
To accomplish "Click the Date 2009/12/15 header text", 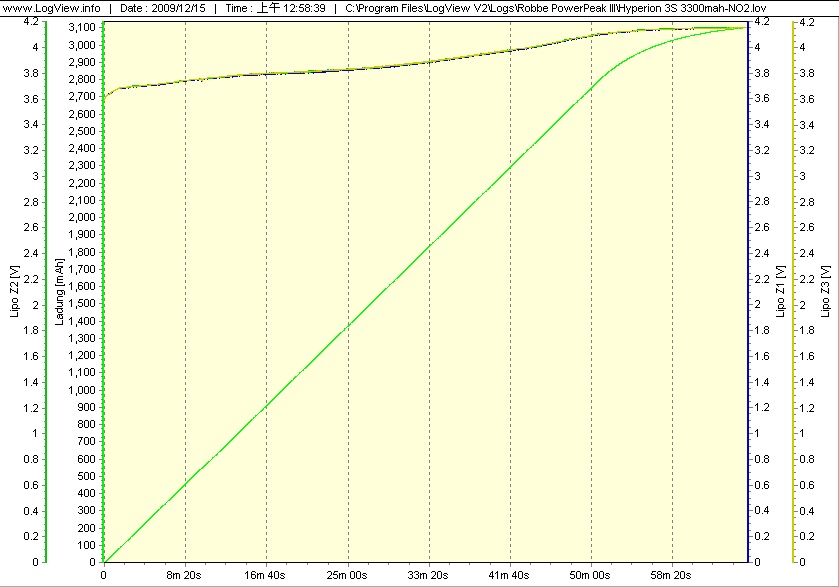I will click(x=161, y=7).
